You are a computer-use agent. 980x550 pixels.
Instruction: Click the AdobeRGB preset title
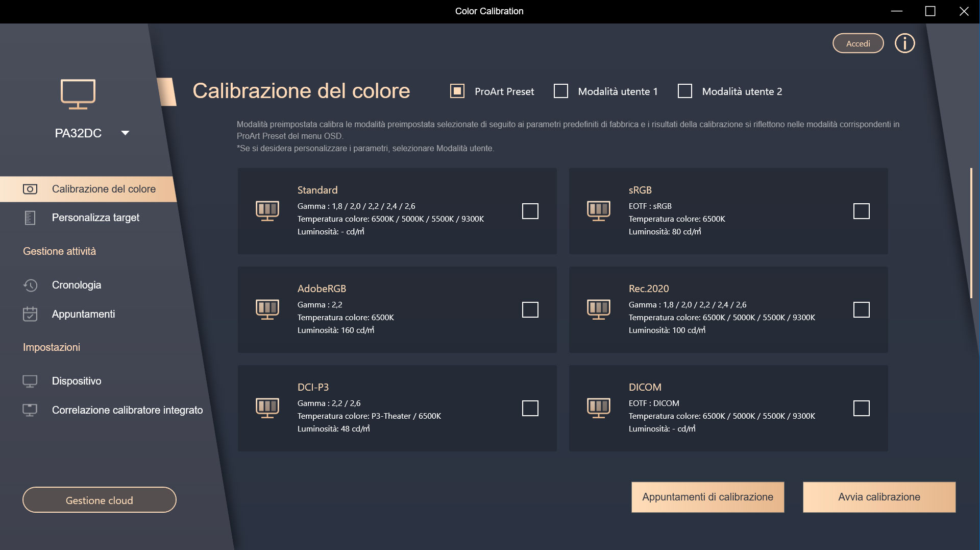[322, 289]
